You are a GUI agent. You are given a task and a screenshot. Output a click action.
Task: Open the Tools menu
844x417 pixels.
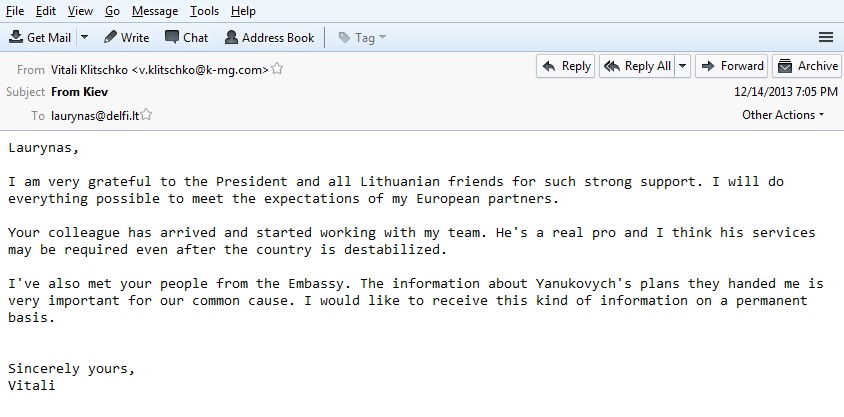(204, 11)
